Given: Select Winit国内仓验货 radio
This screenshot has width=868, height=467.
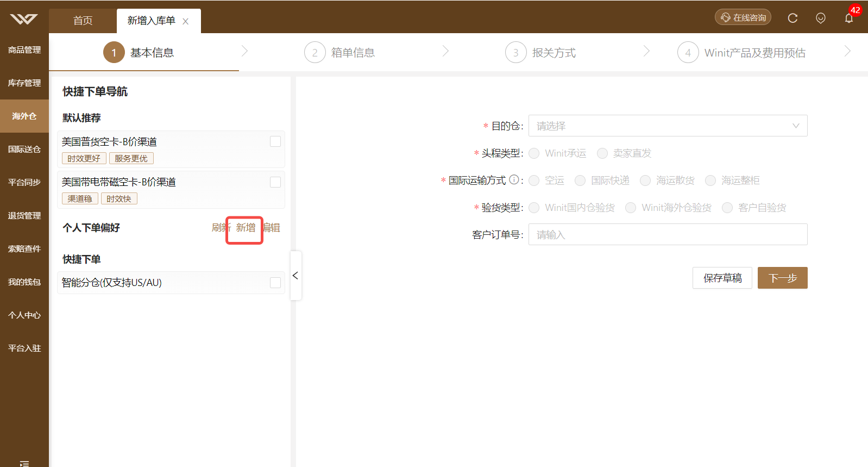Looking at the screenshot, I should [x=534, y=208].
